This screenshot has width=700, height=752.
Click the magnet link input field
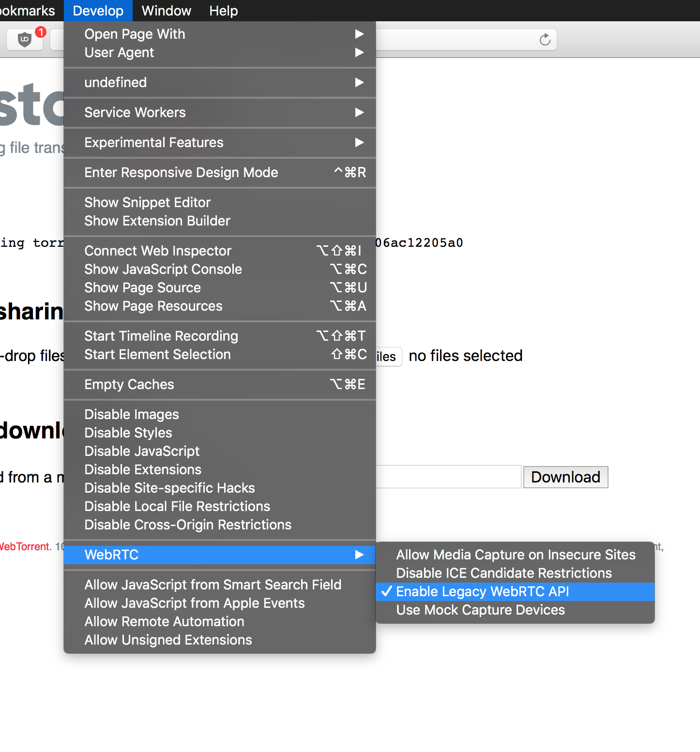coord(448,477)
